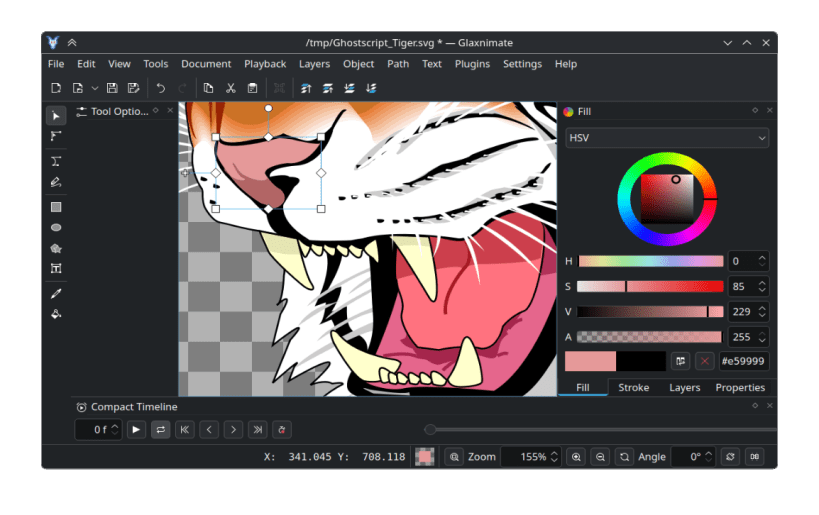Select the arrow Select tool
Image resolution: width=819 pixels, height=515 pixels.
[56, 116]
